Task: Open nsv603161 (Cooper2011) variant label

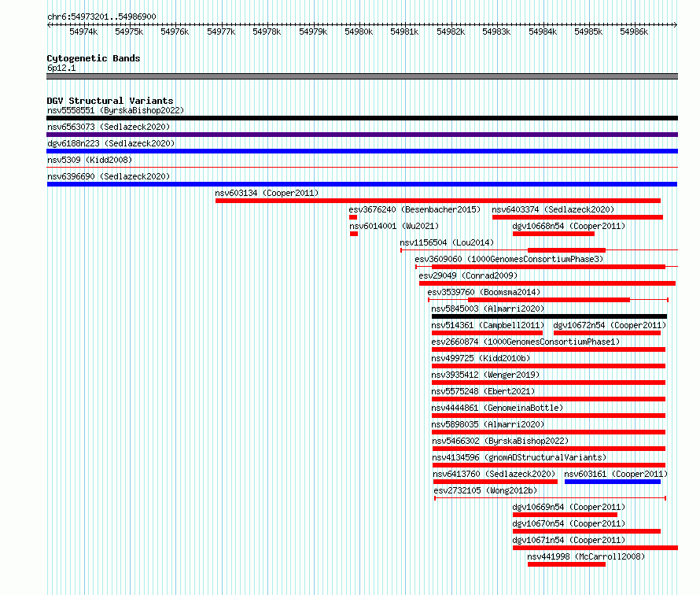Action: (x=616, y=474)
